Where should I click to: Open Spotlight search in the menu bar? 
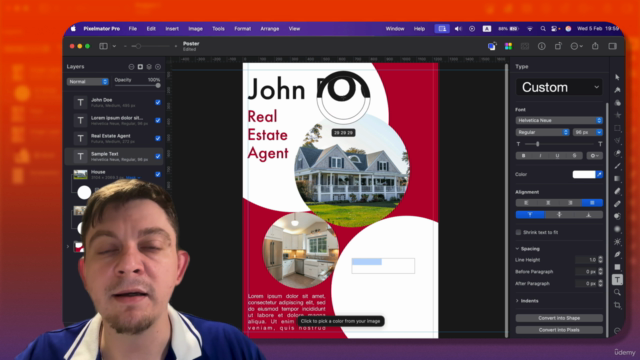pos(543,29)
